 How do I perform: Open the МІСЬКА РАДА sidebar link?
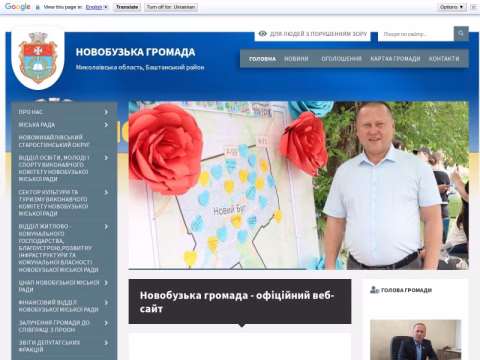[37, 125]
